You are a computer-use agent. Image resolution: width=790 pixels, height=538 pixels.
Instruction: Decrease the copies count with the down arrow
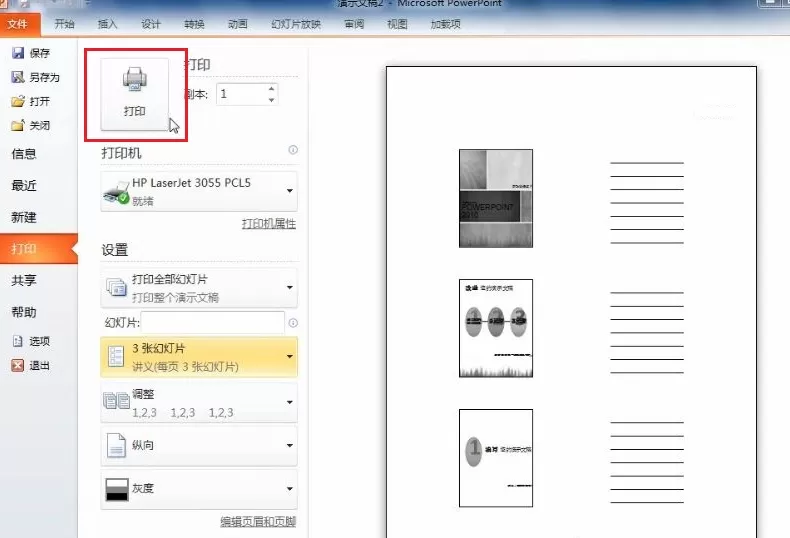tap(272, 100)
